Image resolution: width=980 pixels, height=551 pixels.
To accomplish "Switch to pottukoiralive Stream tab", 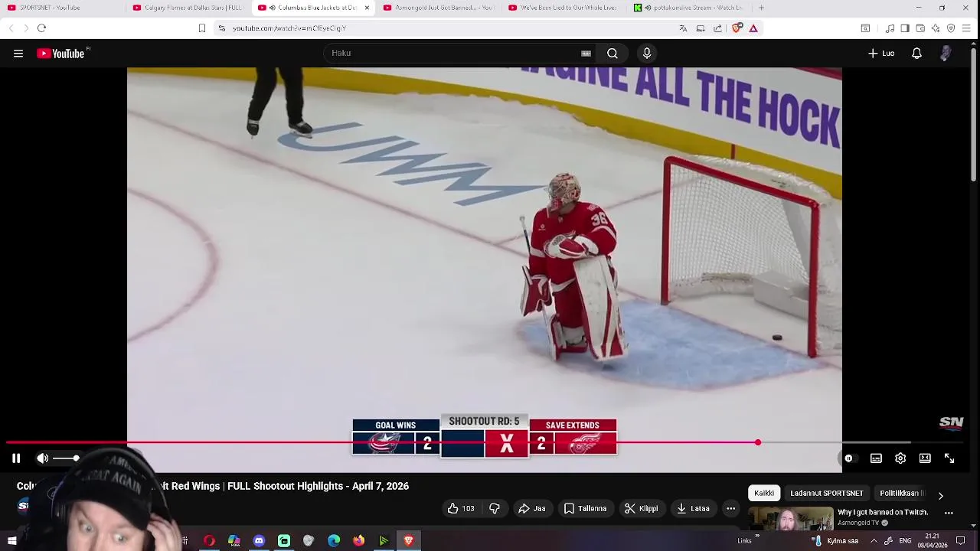I will click(688, 8).
